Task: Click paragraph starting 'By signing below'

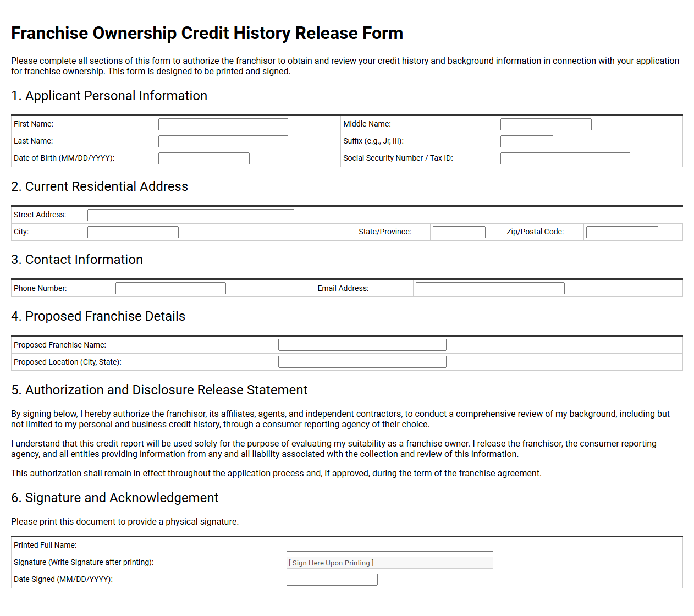Action: pos(340,419)
